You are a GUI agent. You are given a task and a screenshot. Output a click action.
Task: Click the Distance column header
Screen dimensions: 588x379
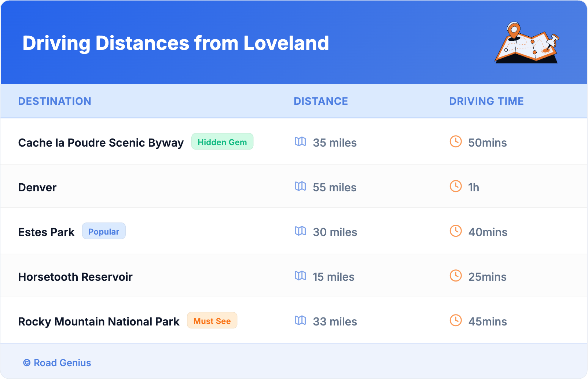point(321,101)
